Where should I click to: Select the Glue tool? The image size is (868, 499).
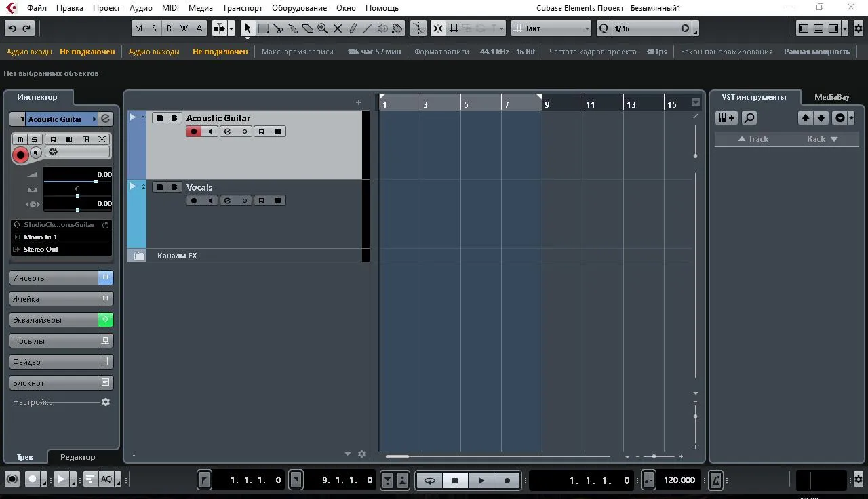point(293,28)
